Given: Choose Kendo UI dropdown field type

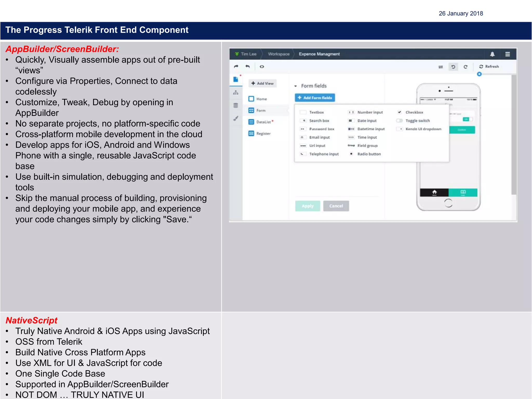Looking at the screenshot, I should pyautogui.click(x=419, y=129).
